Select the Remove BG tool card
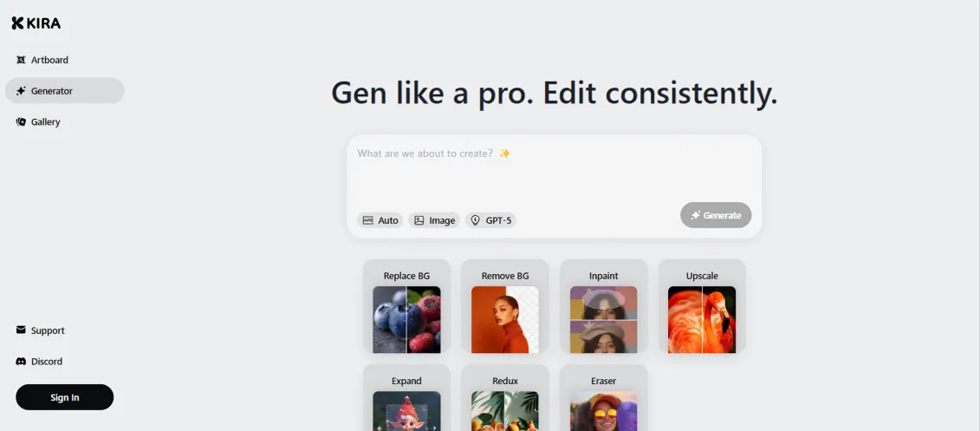The height and width of the screenshot is (431, 980). [x=505, y=307]
